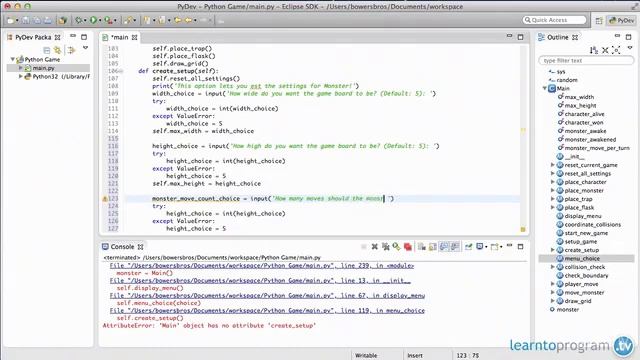Open the Open Perspective icon
The width and height of the screenshot is (640, 360).
coord(599,20)
